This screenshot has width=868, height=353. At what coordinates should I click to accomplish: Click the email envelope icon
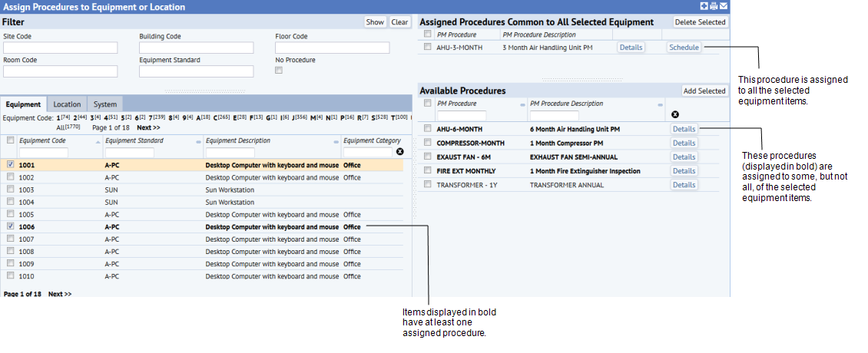point(724,6)
